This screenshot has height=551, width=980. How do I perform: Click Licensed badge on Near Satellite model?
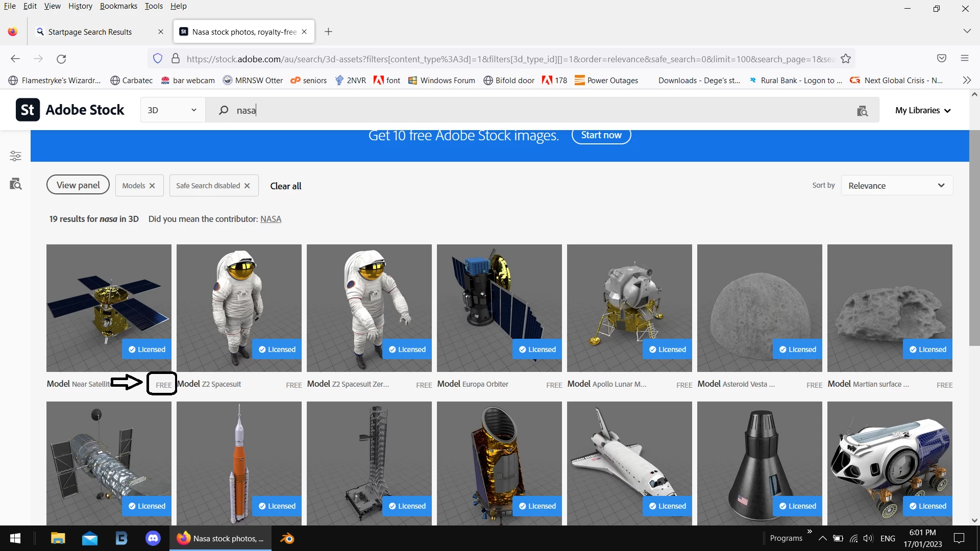[146, 349]
